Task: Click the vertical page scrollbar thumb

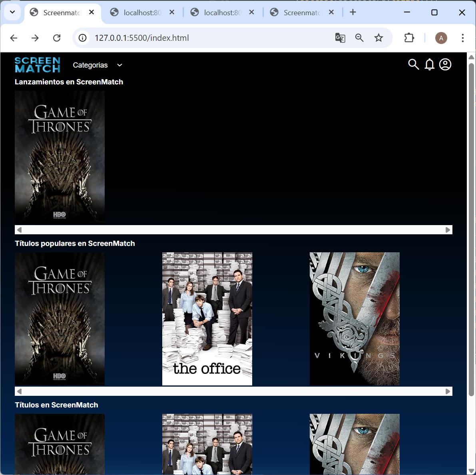Action: [x=471, y=230]
